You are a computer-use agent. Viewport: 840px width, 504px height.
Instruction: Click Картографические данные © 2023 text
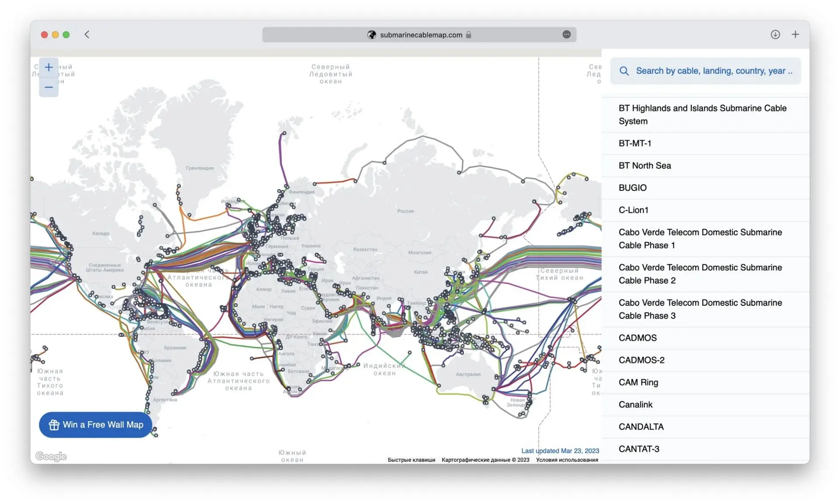tap(485, 460)
